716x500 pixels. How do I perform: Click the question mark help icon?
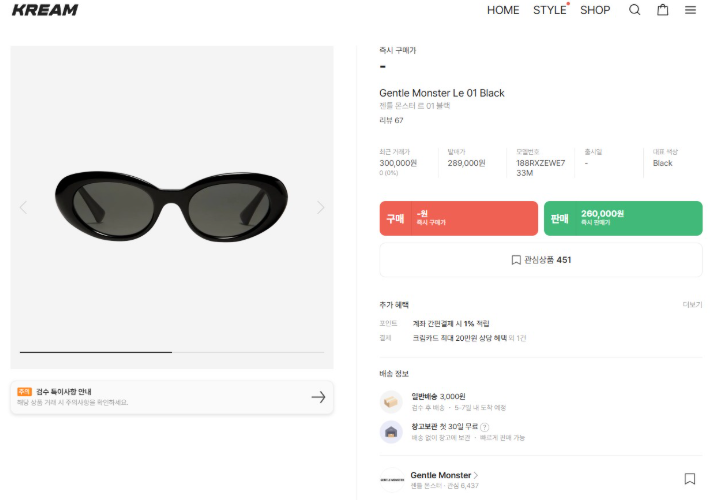(x=484, y=427)
